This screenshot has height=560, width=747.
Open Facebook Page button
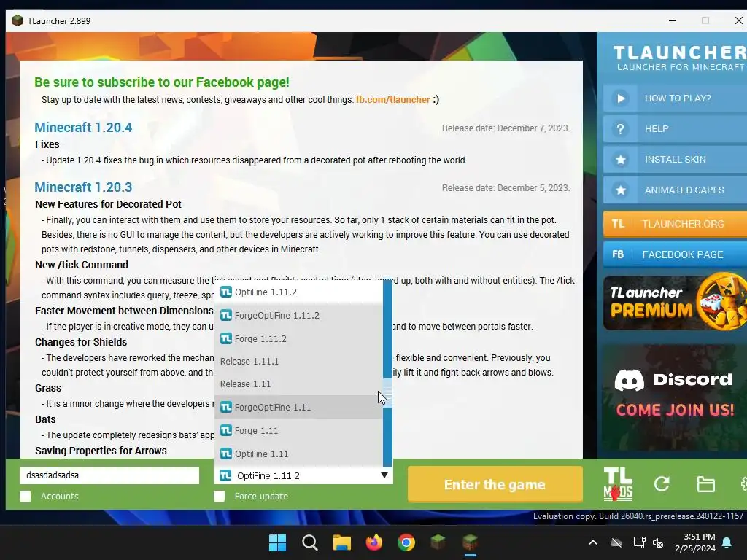pos(675,254)
